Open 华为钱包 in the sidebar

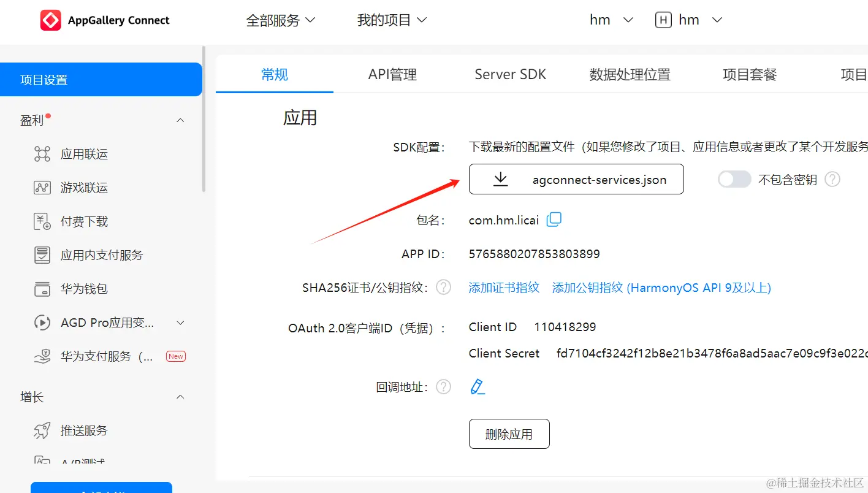84,289
